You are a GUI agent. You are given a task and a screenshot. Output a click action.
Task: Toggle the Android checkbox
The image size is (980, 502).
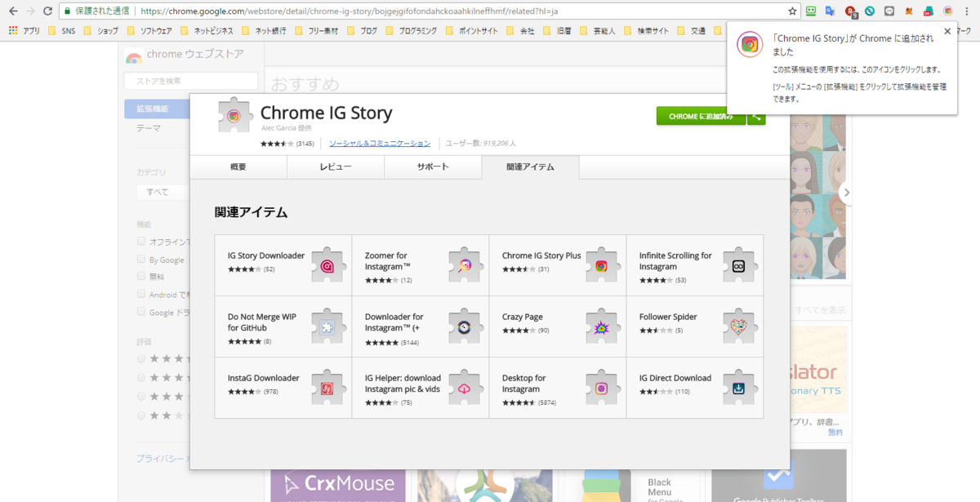point(141,294)
